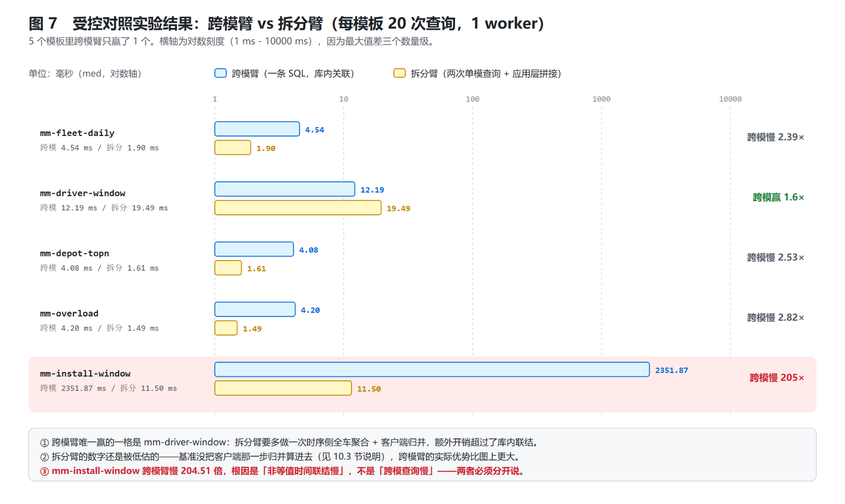
Task: Click footnote ① about mm-driver-window
Action: click(289, 442)
